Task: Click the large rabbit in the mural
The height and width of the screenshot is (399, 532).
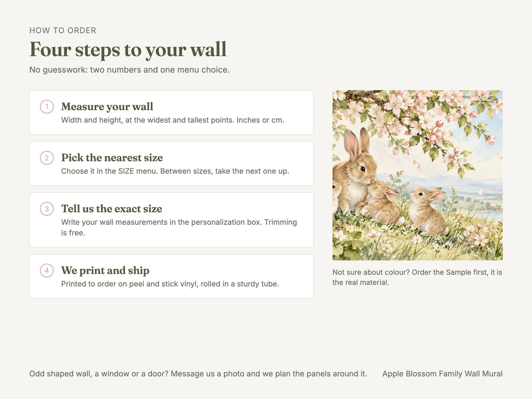Action: pyautogui.click(x=354, y=171)
